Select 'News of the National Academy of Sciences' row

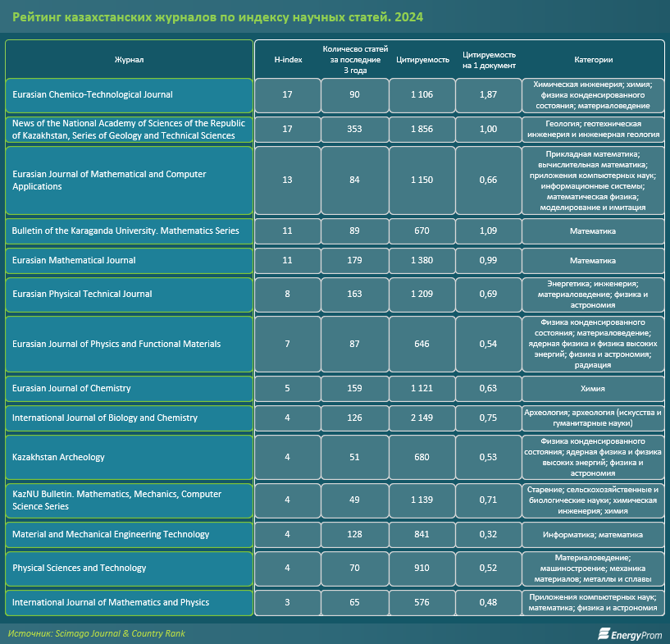[129, 130]
